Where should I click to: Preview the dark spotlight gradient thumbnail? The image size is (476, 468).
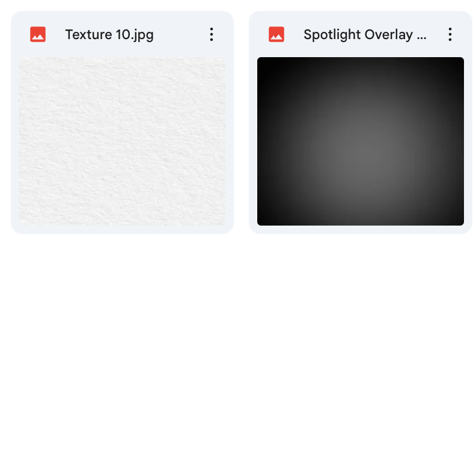point(361,141)
